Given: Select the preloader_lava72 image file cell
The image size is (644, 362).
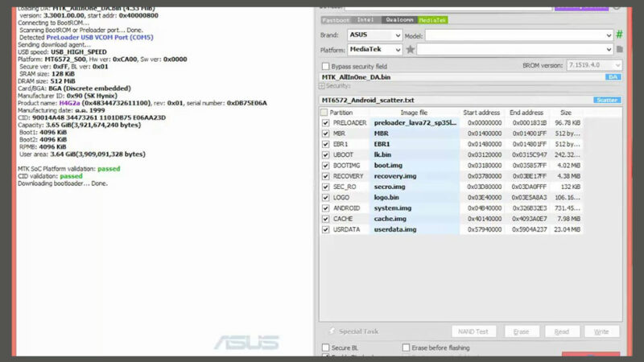Looking at the screenshot, I should point(415,123).
